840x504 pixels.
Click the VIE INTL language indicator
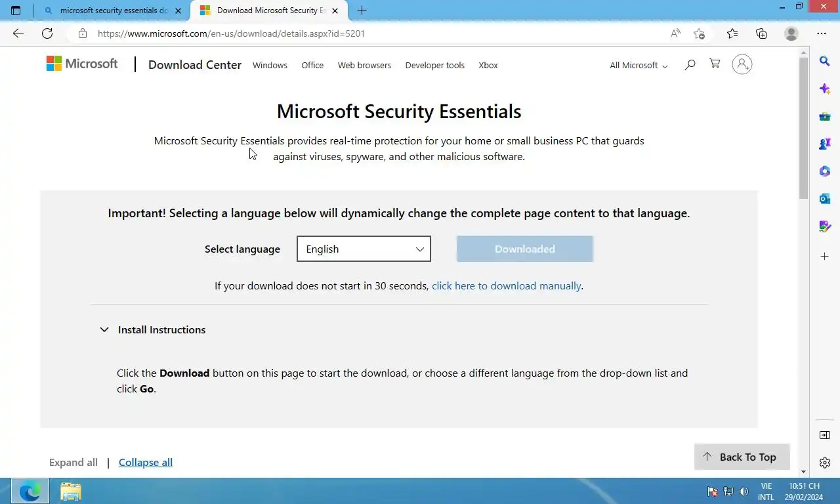pos(766,492)
